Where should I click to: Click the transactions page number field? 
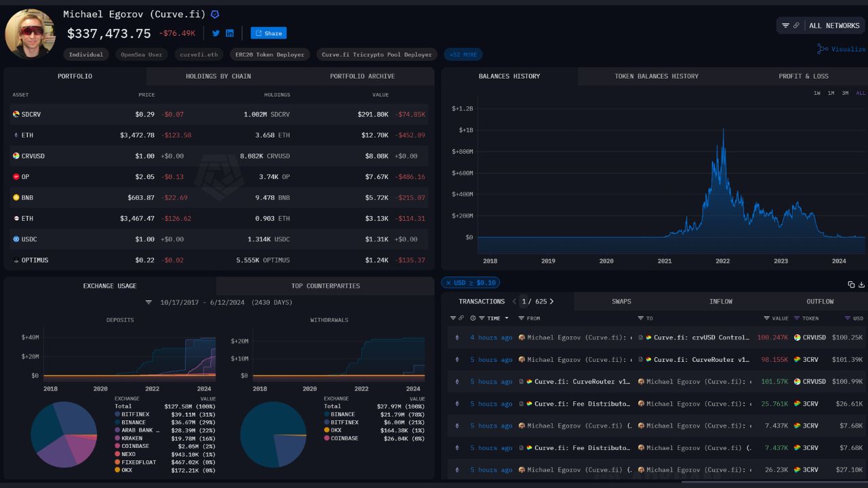524,302
